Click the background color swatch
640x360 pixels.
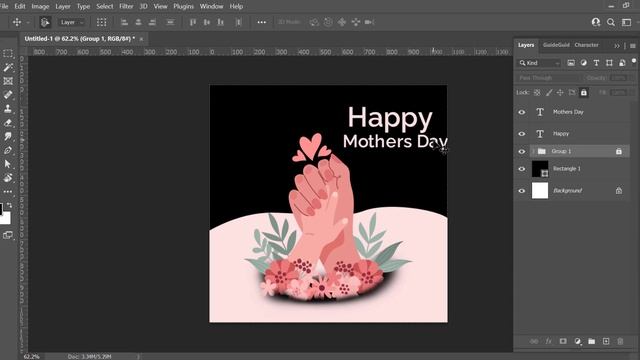point(6,219)
